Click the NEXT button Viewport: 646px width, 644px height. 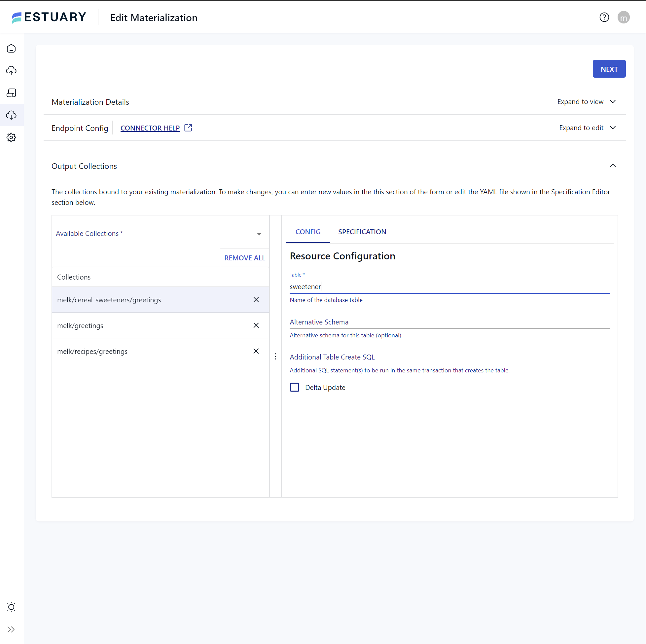point(609,69)
